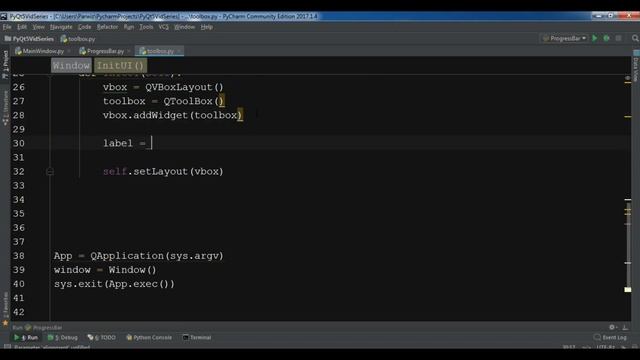Click the hide panel icon beside the gear
Screen dimensions: 640x360
625,327
